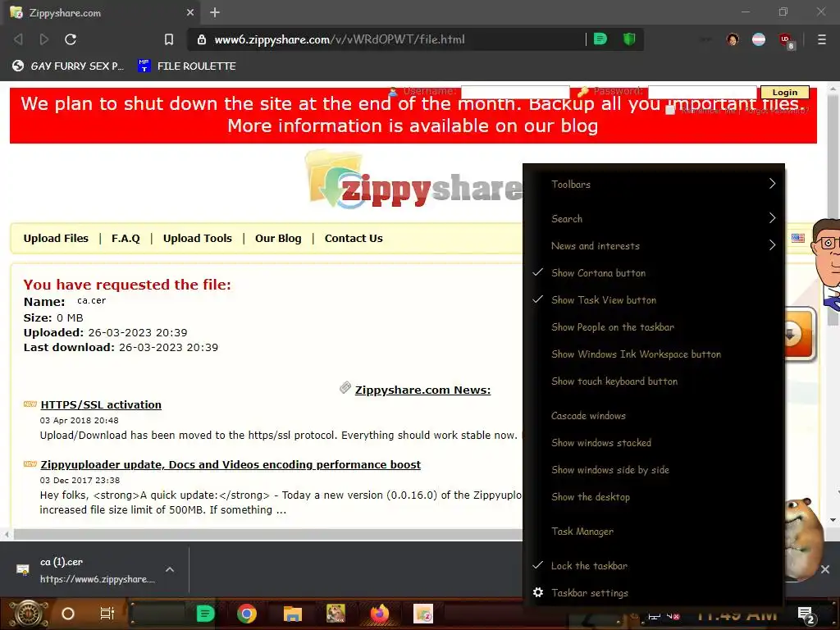Open the Contact Us link
This screenshot has width=840, height=630.
[x=354, y=239]
